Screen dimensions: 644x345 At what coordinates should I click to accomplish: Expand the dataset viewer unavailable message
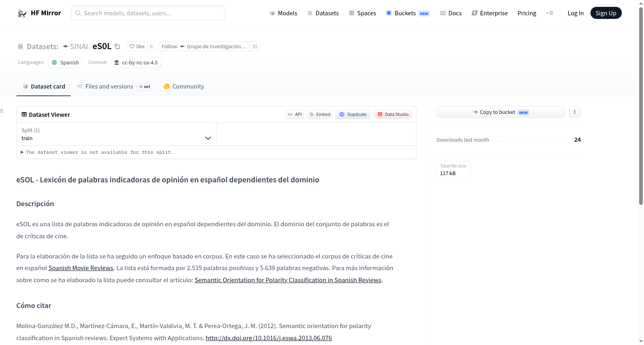97,152
